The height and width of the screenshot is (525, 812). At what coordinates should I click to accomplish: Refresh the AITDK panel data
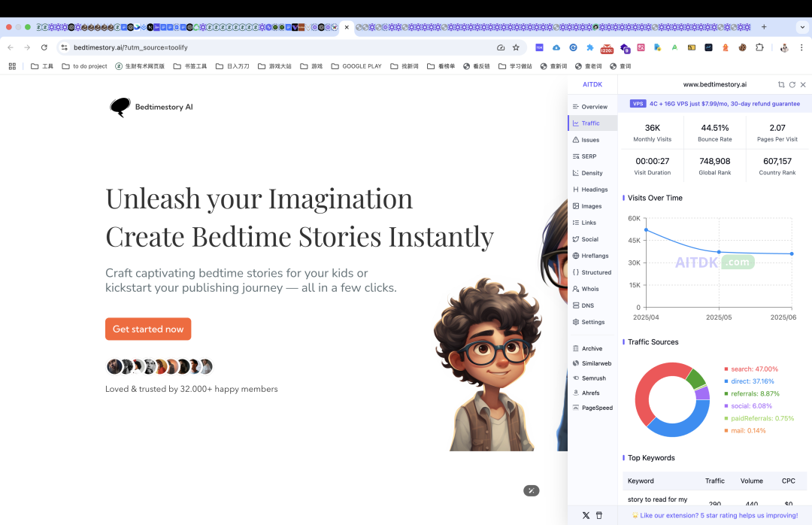coord(792,84)
